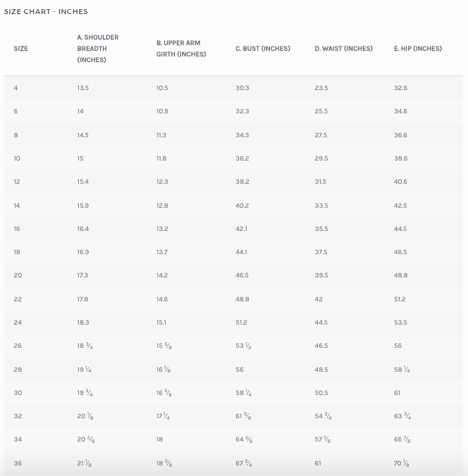Select the 42 waist value for size 22

[319, 299]
